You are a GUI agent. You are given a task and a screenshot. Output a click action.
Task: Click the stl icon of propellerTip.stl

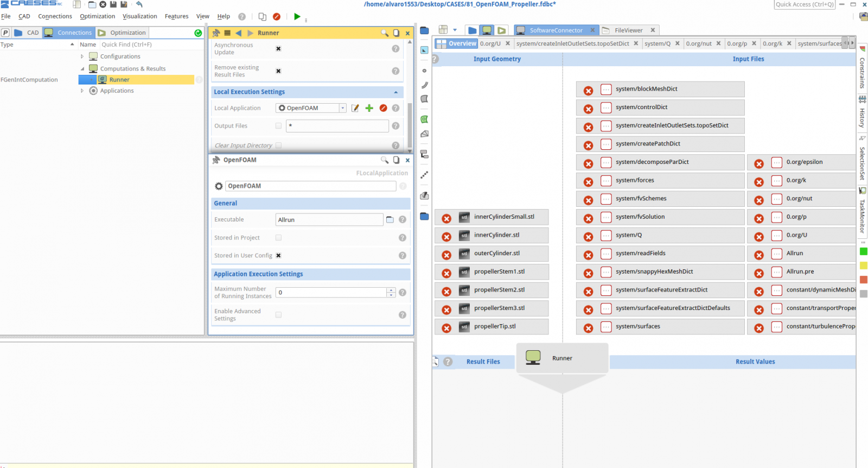point(464,327)
